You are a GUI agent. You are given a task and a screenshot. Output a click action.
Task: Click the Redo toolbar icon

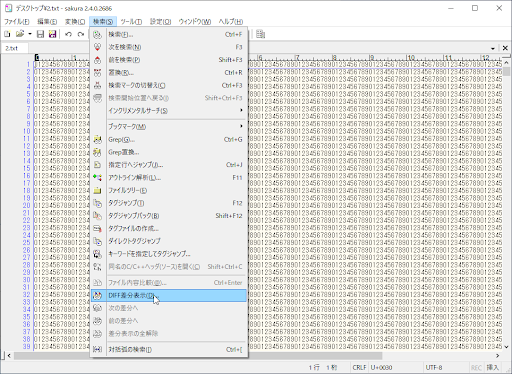[x=80, y=34]
